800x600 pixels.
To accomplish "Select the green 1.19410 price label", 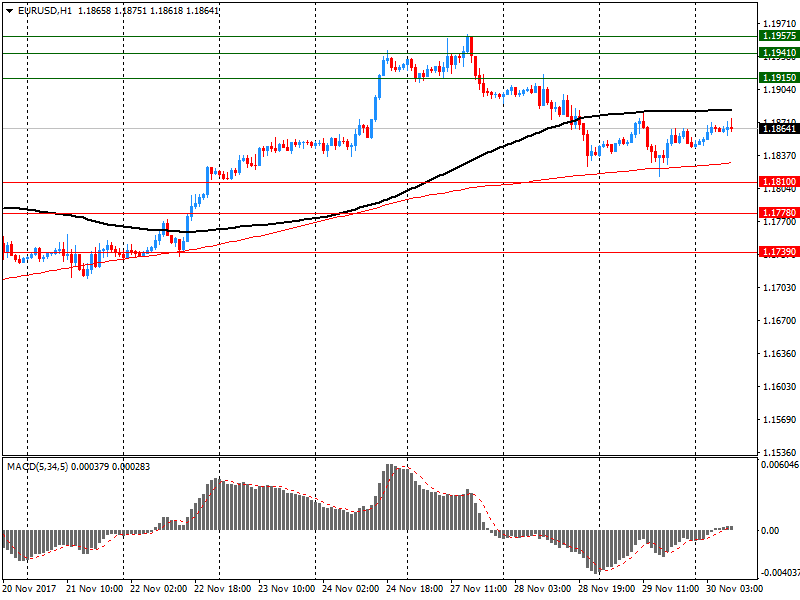I will coord(778,52).
